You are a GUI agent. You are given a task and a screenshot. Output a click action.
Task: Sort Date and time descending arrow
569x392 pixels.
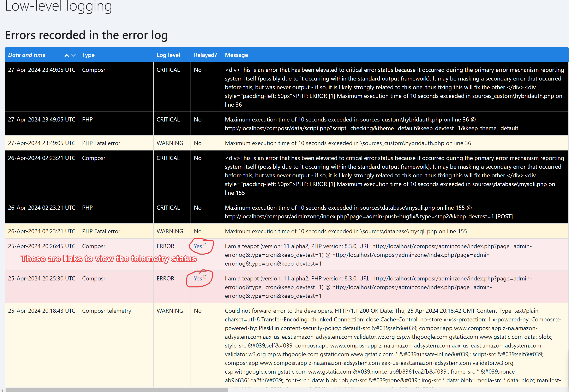(73, 55)
